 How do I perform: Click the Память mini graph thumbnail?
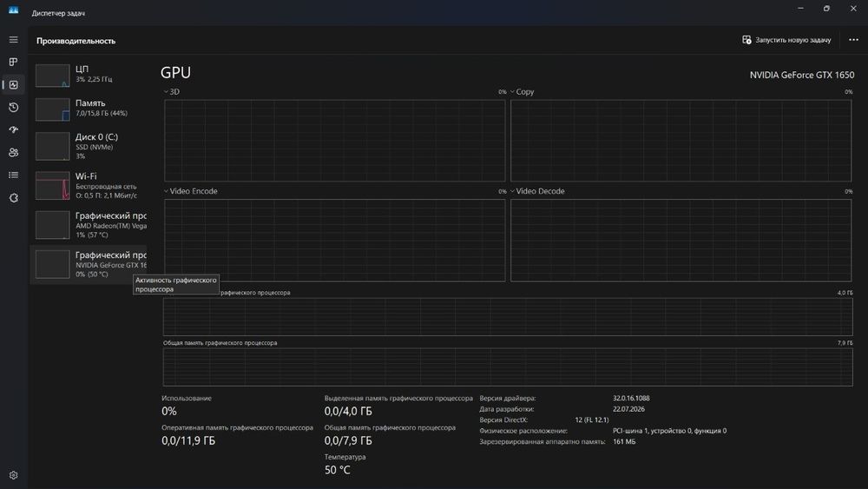tap(53, 109)
